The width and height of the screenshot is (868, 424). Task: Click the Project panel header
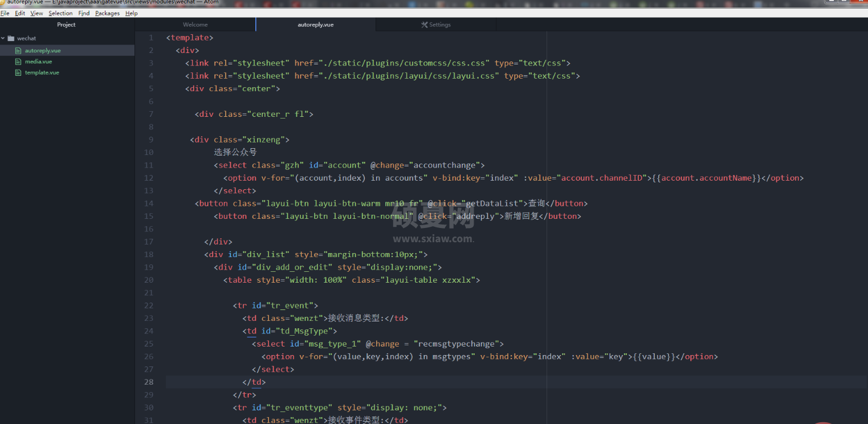point(67,25)
